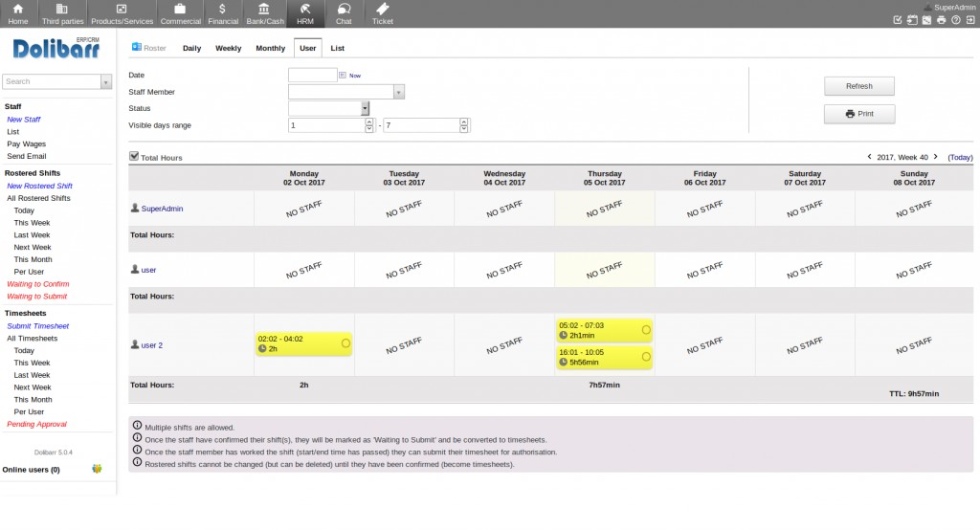980x530 pixels.
Task: Go to previous week arrow
Action: coord(869,157)
